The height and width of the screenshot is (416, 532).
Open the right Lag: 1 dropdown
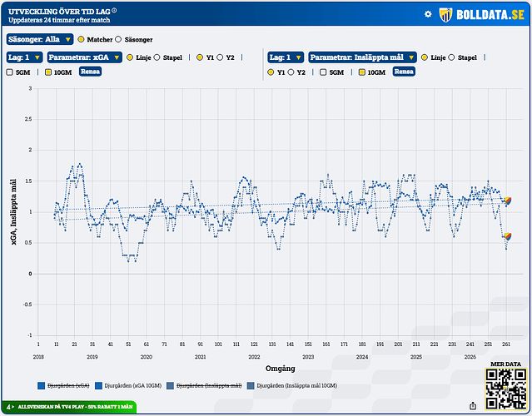[x=286, y=57]
